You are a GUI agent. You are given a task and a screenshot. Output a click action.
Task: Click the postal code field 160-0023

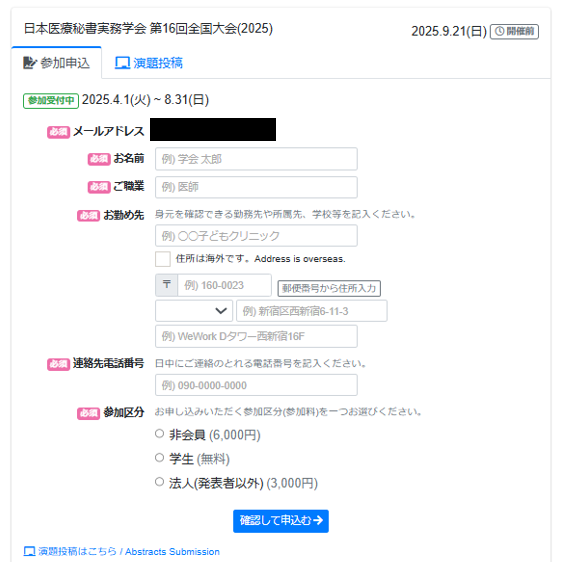pyautogui.click(x=224, y=285)
